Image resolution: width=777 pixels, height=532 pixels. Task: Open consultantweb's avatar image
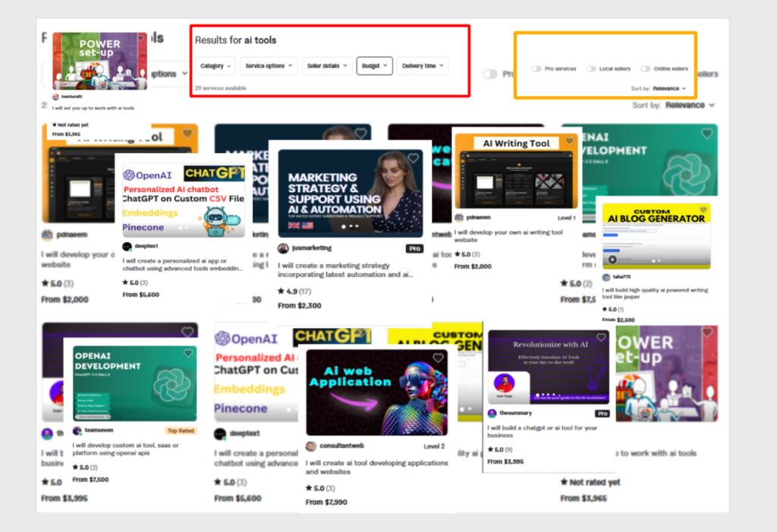[311, 446]
